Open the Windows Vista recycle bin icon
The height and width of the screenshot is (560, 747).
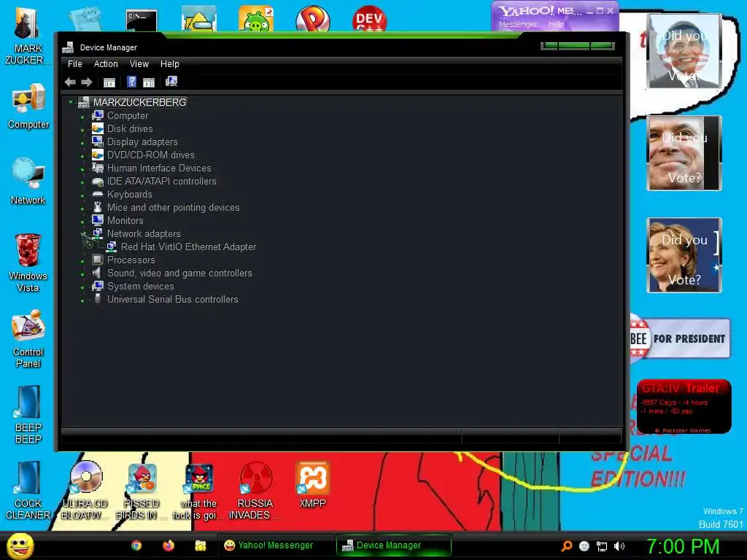pyautogui.click(x=28, y=262)
